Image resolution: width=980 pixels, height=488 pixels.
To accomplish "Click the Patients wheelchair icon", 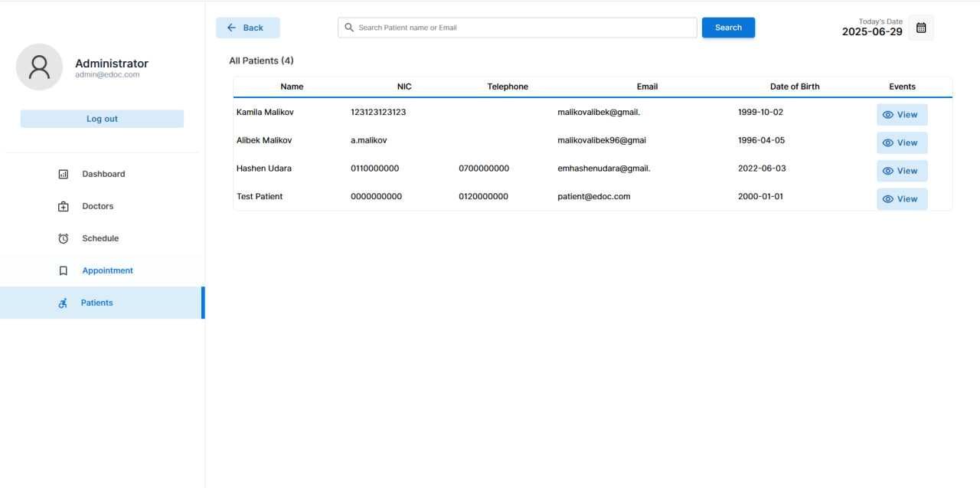I will (x=64, y=303).
